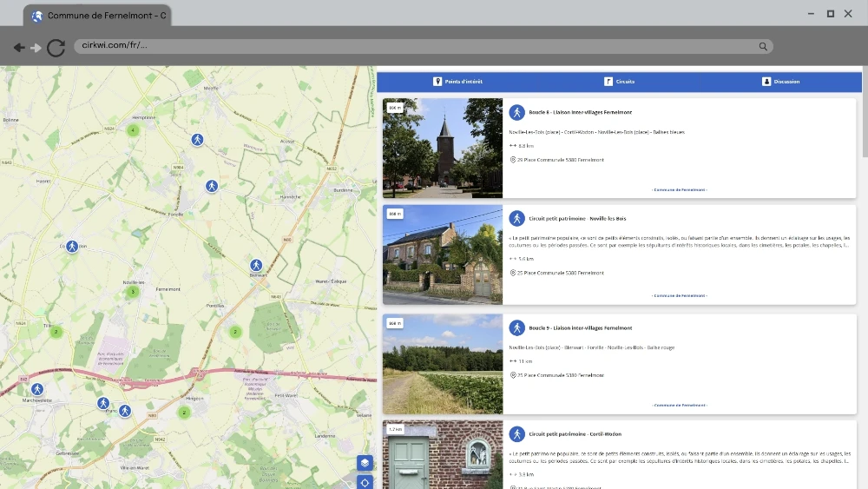Click the Burdinne label on the map
Image resolution: width=868 pixels, height=489 pixels.
(343, 190)
